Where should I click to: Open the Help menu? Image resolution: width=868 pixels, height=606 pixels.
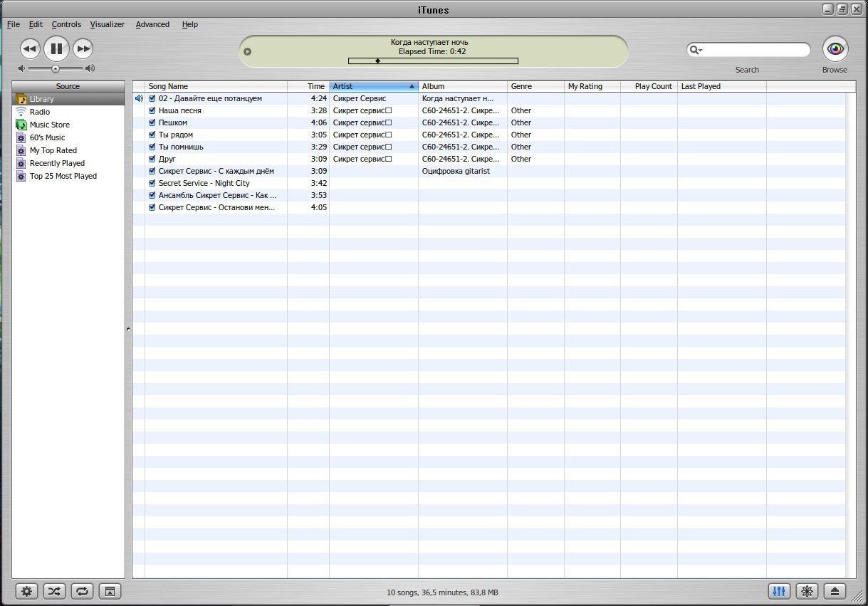(x=189, y=24)
